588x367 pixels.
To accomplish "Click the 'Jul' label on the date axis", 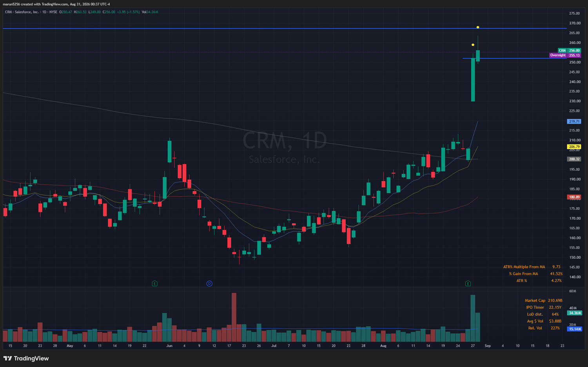I will tap(274, 346).
